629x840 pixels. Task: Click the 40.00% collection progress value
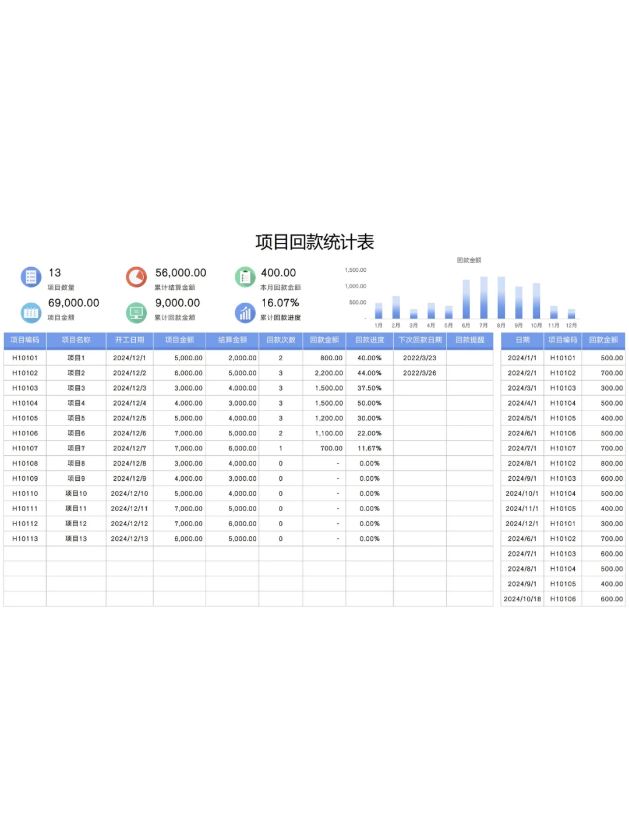(370, 357)
